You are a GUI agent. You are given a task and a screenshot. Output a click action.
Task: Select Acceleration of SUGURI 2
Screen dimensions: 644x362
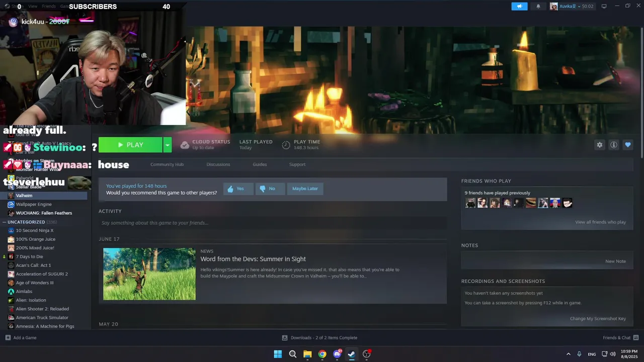tap(42, 274)
